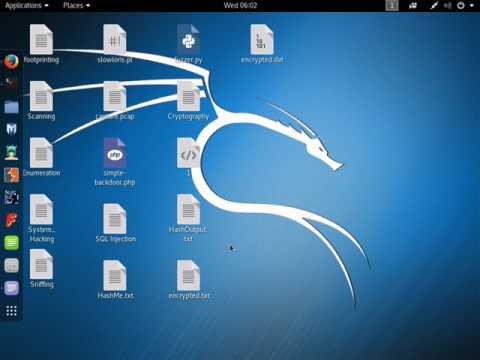Select the simple-backdoor.php file
Viewport: 480px width, 360px height.
tap(115, 162)
